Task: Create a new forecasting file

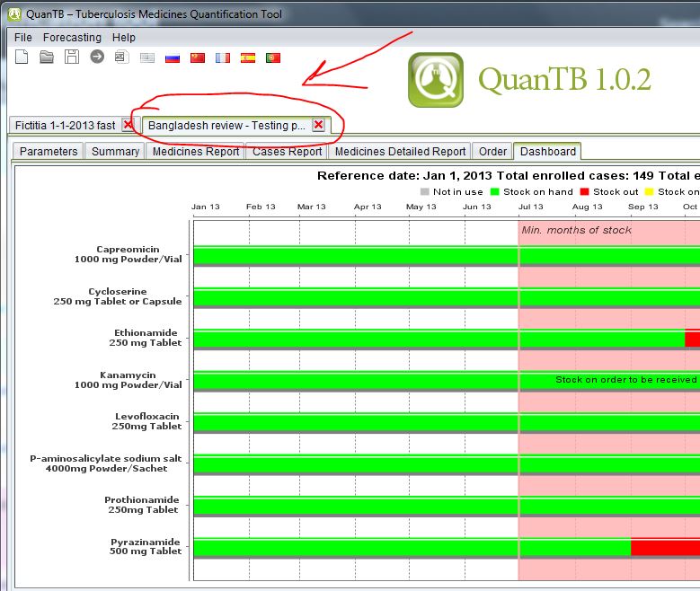Action: tap(22, 57)
